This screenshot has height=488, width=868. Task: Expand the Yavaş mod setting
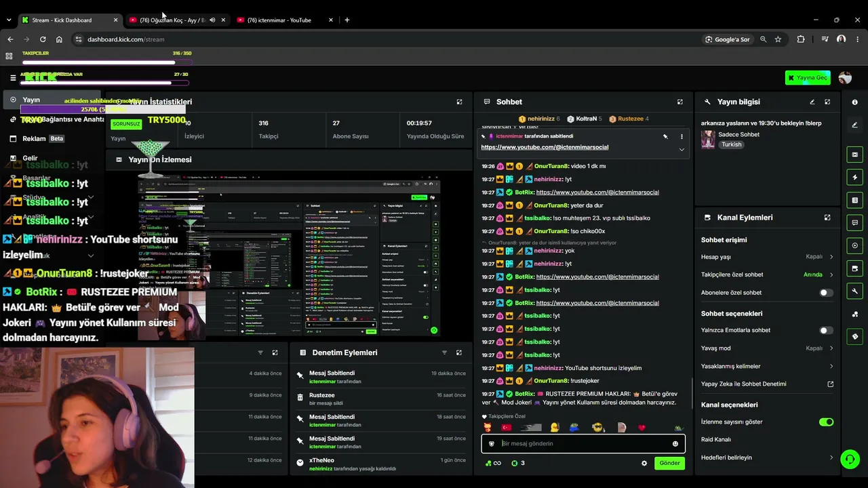point(767,348)
